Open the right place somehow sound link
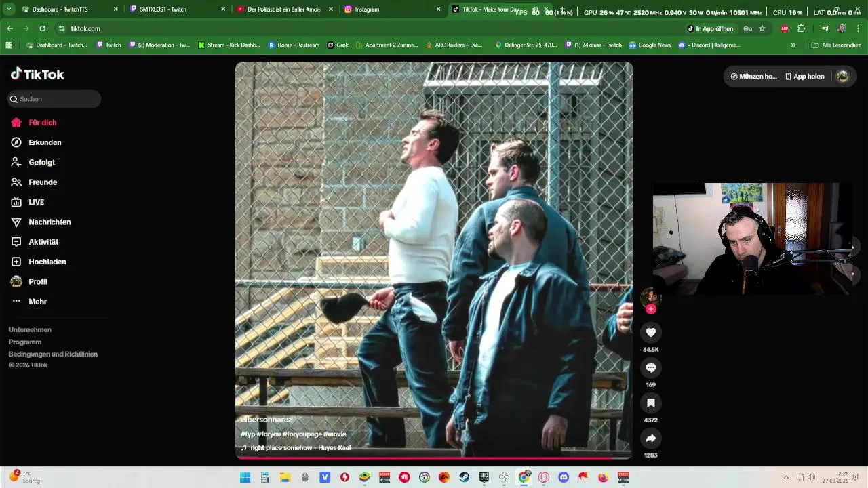868x488 pixels. click(296, 448)
